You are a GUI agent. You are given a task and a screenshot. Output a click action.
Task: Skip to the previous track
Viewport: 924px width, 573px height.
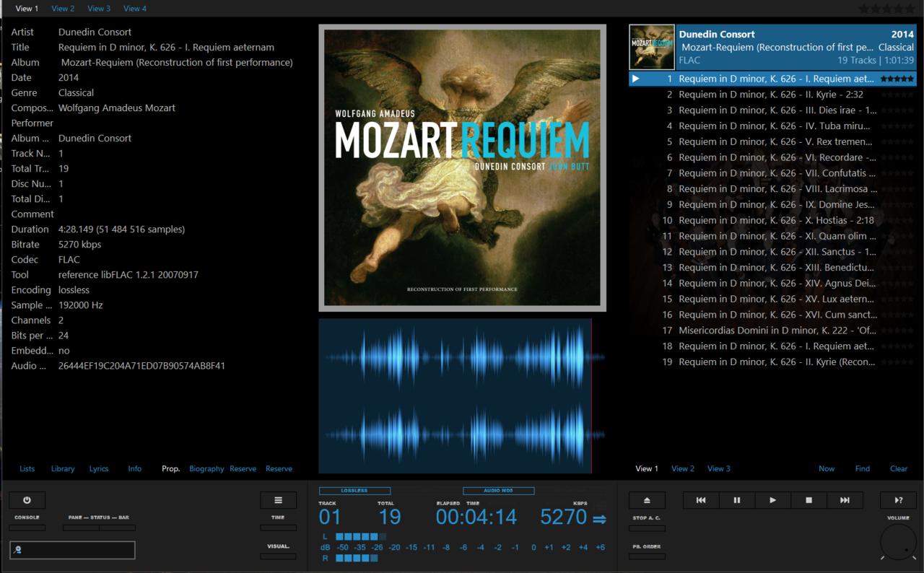click(x=700, y=500)
